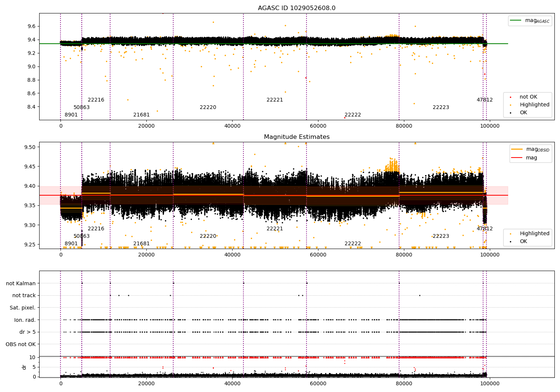The height and width of the screenshot is (392, 560).
Task: Select OBSID label 22220 in Magnitude Estimates plot
Action: click(x=208, y=236)
